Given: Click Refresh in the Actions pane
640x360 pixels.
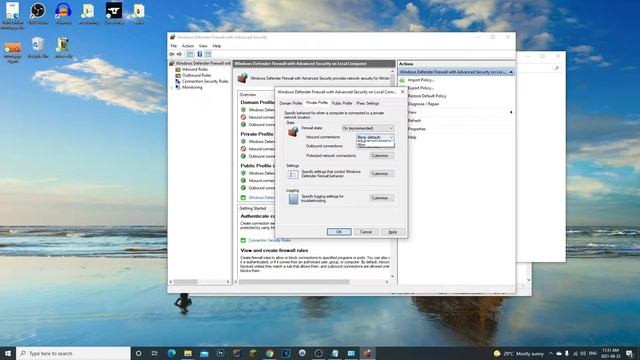Looking at the screenshot, I should click(x=414, y=121).
